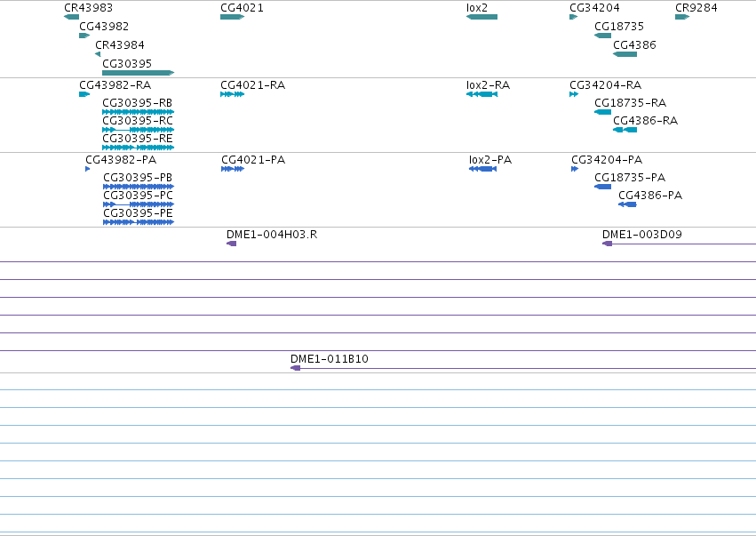Click the lox2-RA label text
Image resolution: width=756 pixels, height=536 pixels.
click(x=488, y=85)
